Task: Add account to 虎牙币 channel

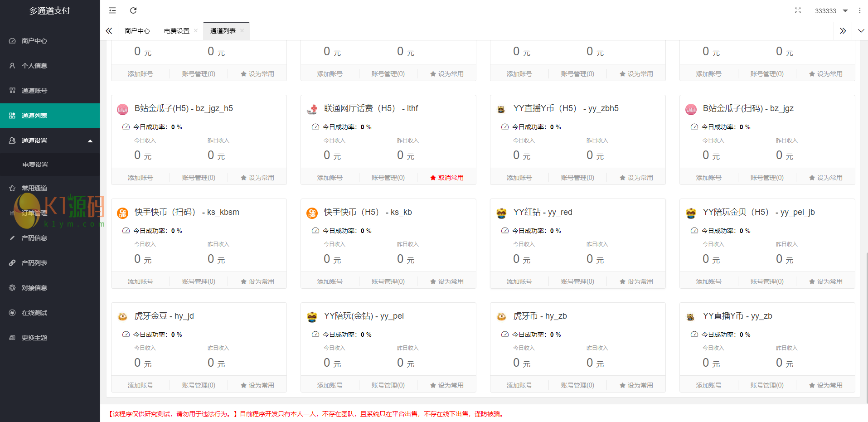Action: 519,385
